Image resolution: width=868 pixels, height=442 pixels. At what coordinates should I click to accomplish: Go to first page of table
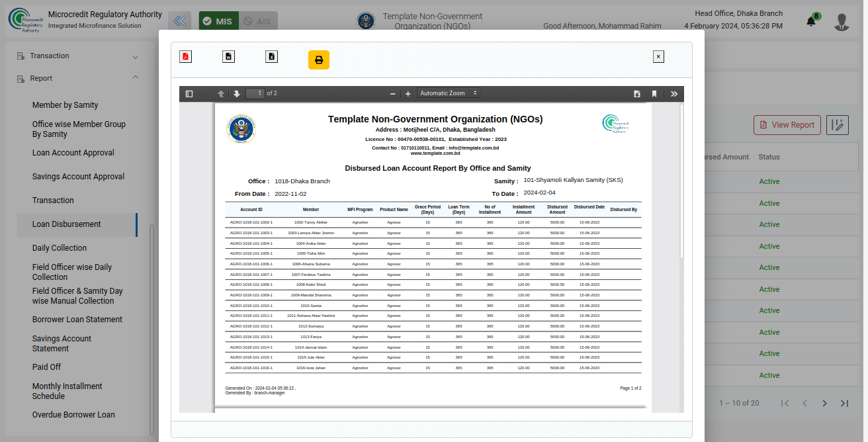click(x=785, y=403)
